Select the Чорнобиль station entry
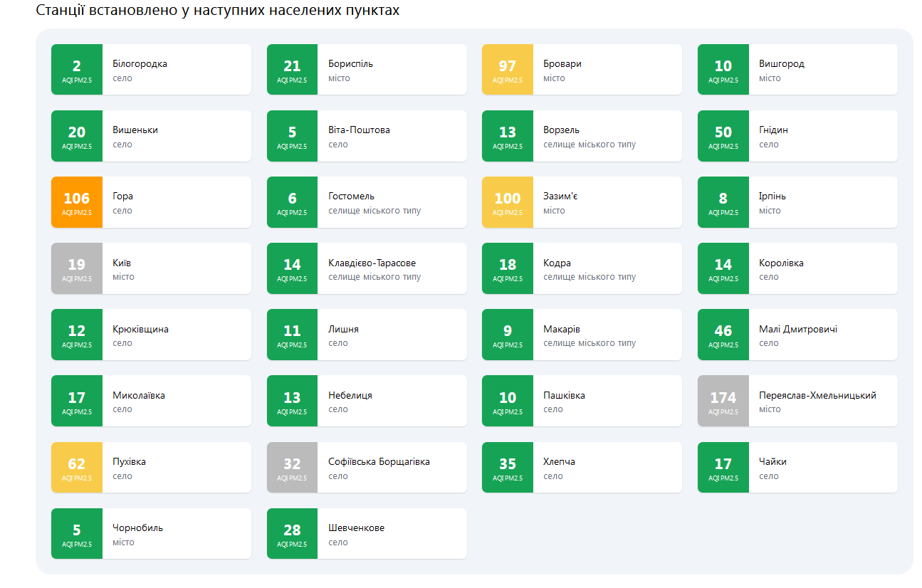922x588 pixels. click(151, 534)
